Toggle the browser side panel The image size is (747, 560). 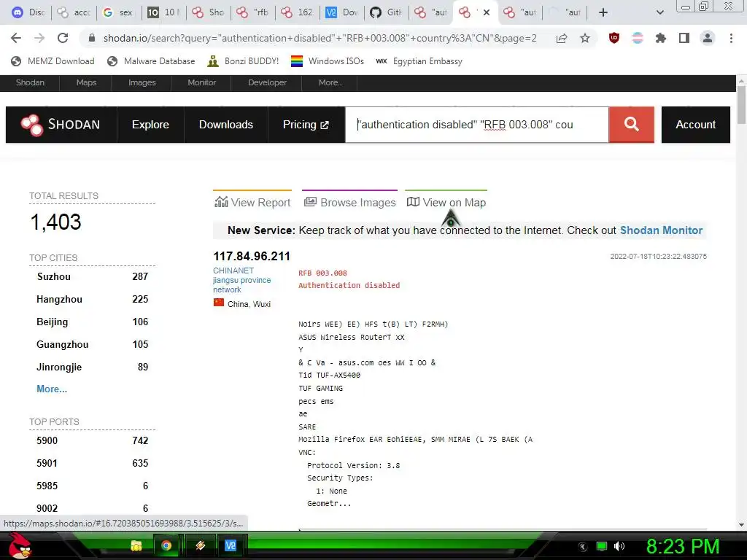[684, 38]
